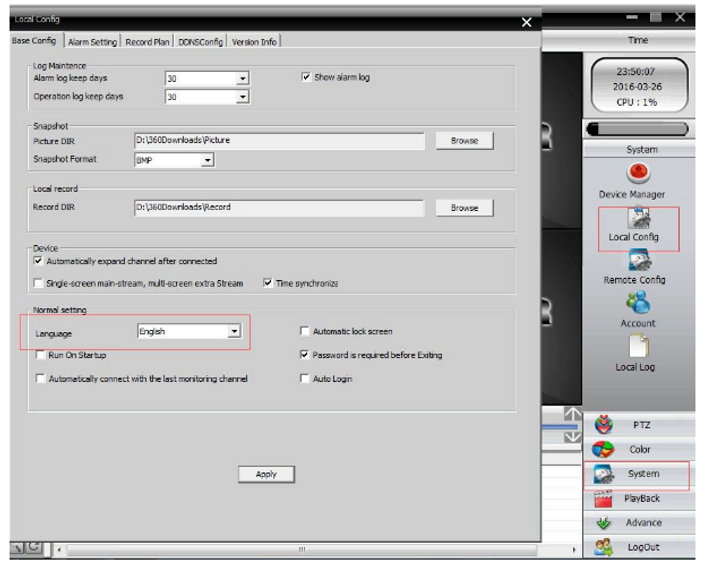Click the horizontal scrollbar left arrow

tap(59, 550)
